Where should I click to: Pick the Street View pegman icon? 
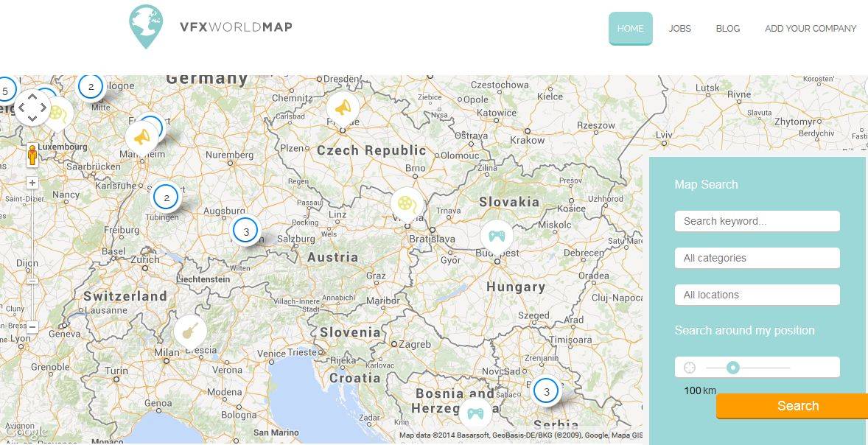click(x=32, y=155)
